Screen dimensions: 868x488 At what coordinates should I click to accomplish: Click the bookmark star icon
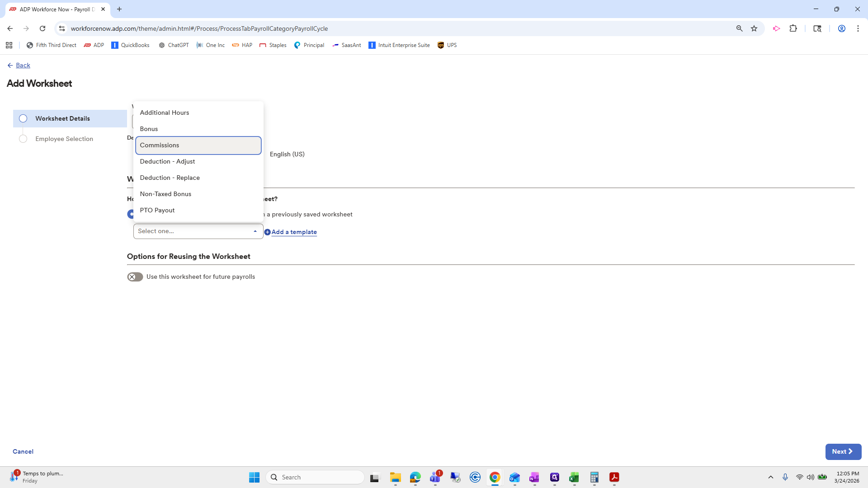coord(754,28)
